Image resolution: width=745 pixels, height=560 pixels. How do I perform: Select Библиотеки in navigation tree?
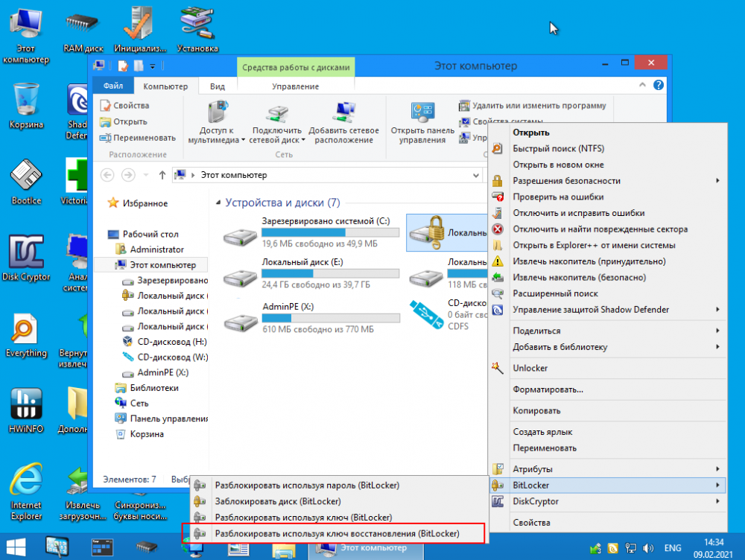click(154, 387)
